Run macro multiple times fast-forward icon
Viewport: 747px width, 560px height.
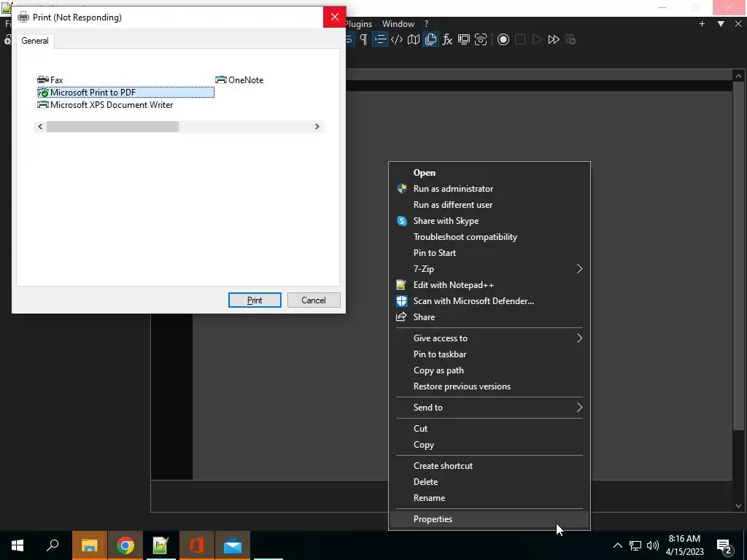click(x=554, y=39)
